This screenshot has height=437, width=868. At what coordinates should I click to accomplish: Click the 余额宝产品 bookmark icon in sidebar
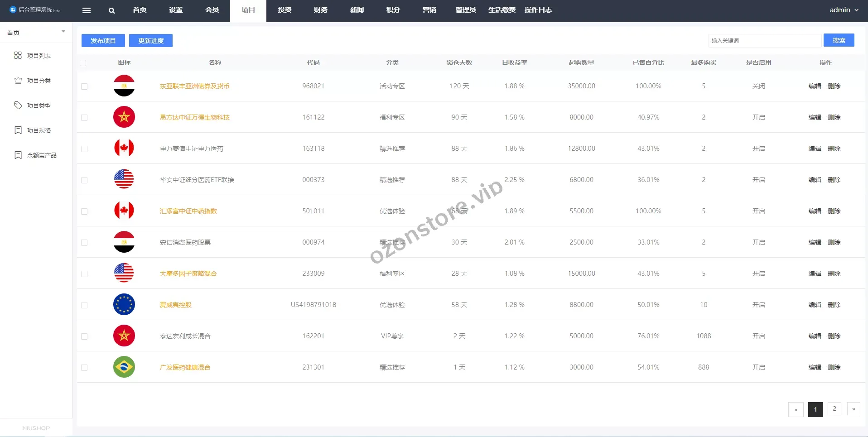pos(18,155)
